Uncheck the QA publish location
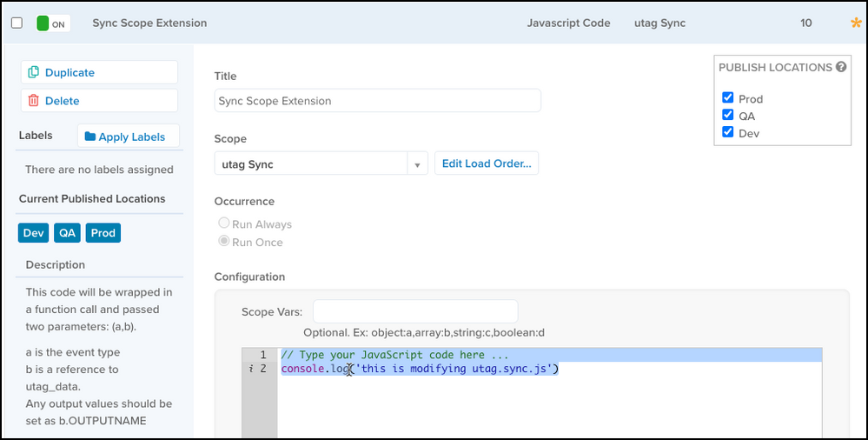 pyautogui.click(x=728, y=115)
